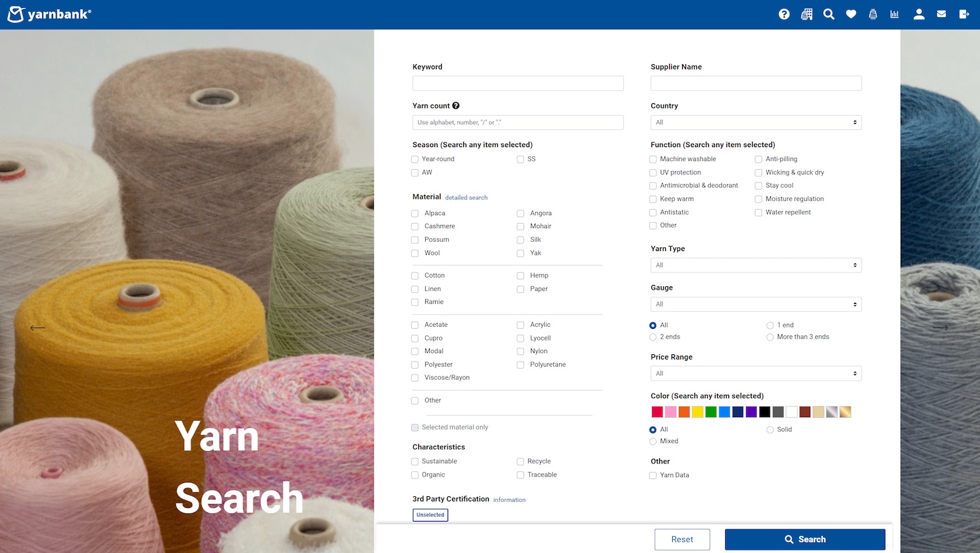Check the Sustainable characteristic

click(415, 461)
